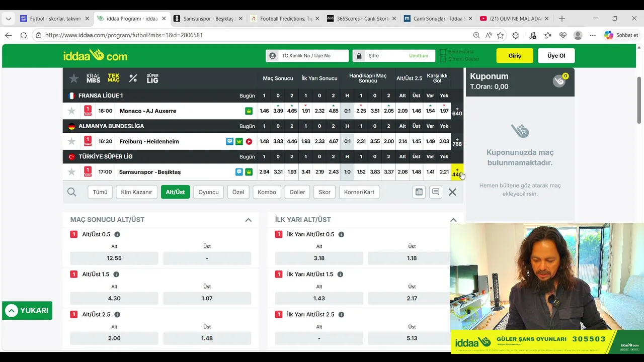Add page to favorites star in address bar
Image resolution: width=644 pixels, height=362 pixels.
[x=500, y=35]
